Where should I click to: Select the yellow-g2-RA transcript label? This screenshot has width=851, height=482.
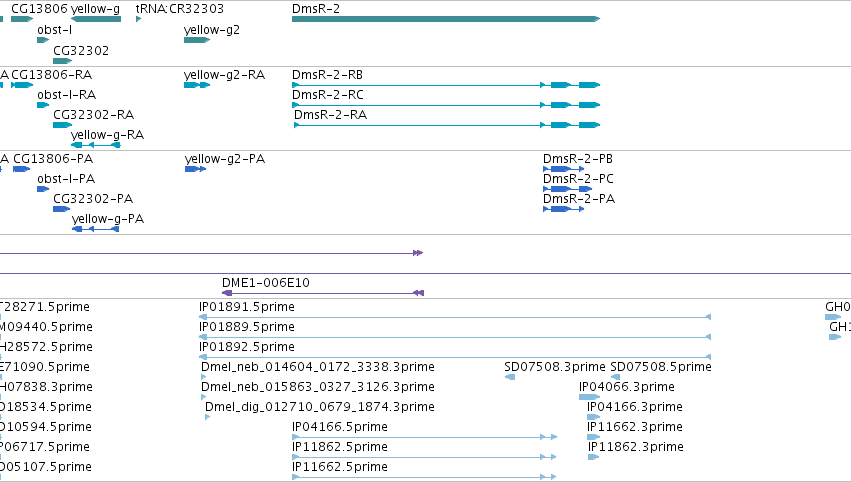pos(225,75)
